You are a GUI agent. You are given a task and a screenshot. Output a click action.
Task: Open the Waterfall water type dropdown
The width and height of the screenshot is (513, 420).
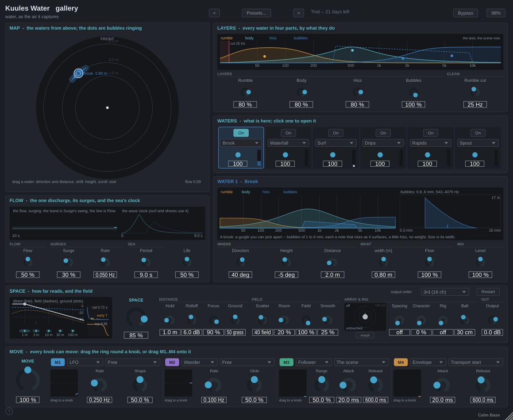tap(288, 143)
